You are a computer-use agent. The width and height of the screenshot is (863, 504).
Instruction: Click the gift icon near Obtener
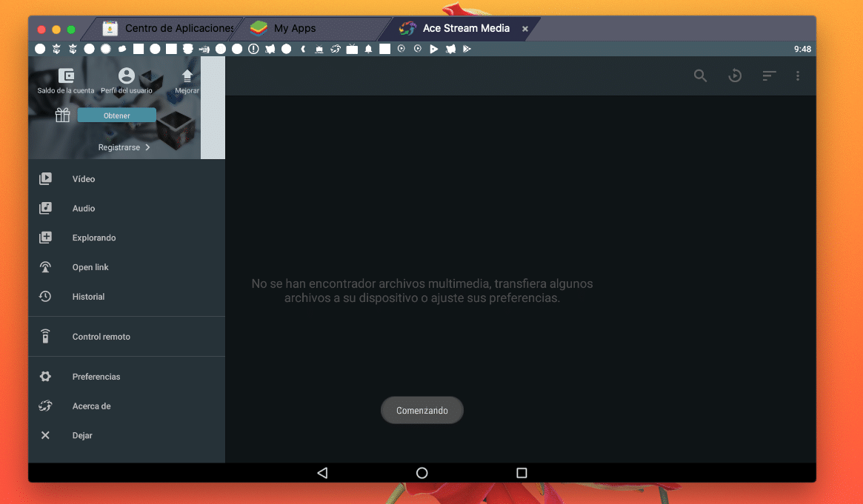(63, 115)
